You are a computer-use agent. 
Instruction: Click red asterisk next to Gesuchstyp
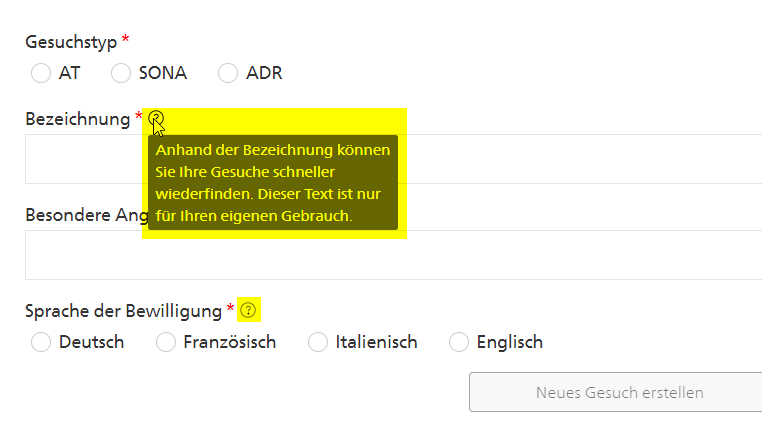[x=125, y=38]
